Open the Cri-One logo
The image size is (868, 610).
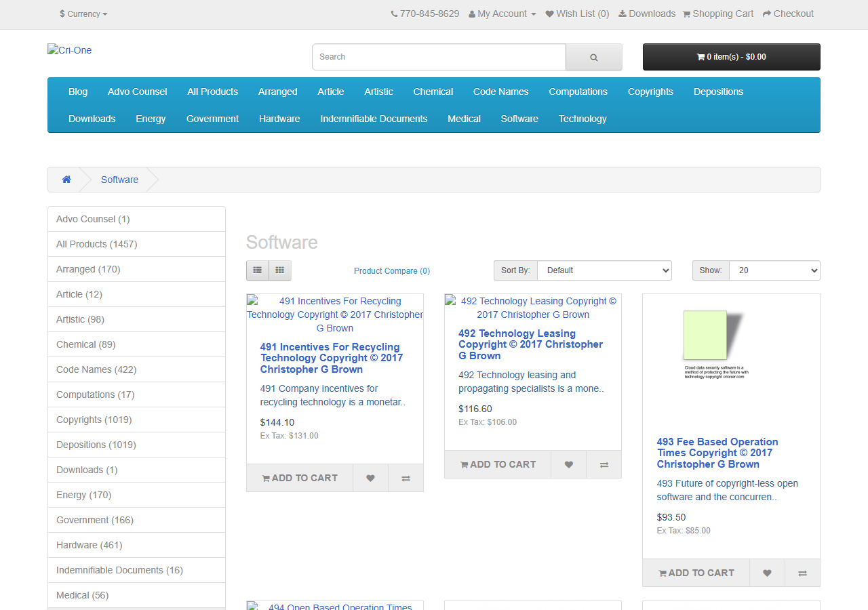click(69, 50)
